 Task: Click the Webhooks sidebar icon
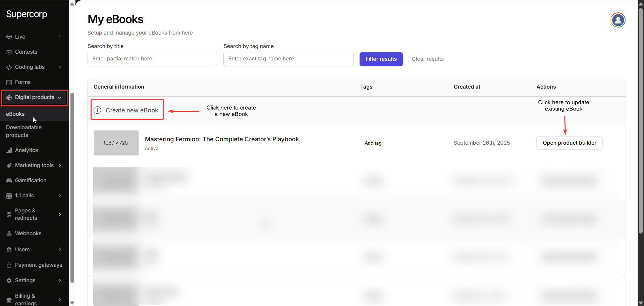[x=9, y=234]
